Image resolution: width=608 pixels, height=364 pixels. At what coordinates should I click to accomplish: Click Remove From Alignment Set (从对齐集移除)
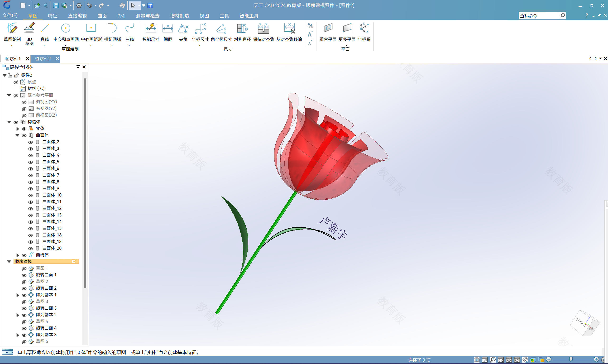coord(289,32)
